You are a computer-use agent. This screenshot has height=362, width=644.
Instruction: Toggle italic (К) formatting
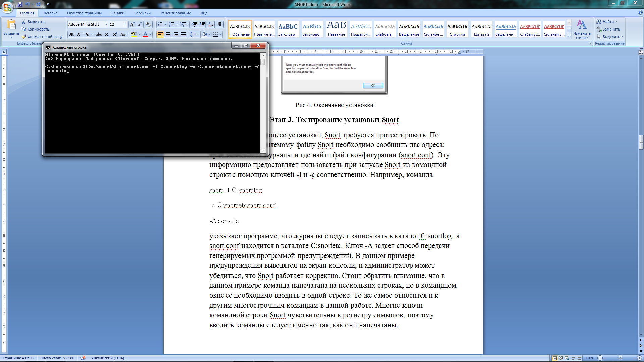point(79,34)
